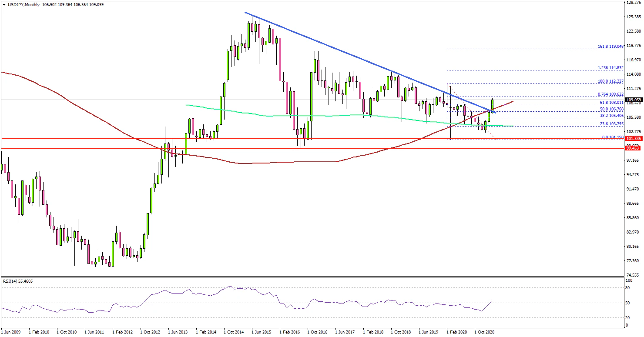Select the red 99.453 price level tag
This screenshot has height=337, width=644.
pyautogui.click(x=633, y=148)
